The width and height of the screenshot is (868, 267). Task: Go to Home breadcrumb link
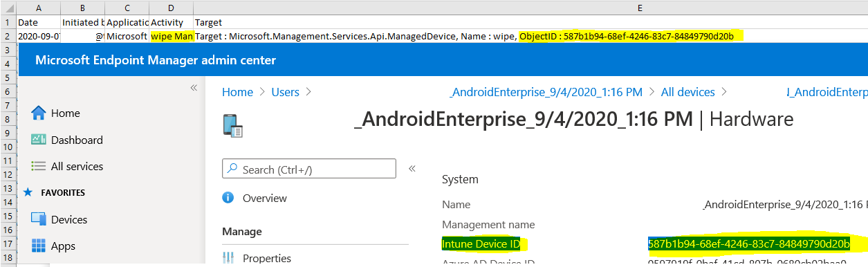tap(237, 92)
